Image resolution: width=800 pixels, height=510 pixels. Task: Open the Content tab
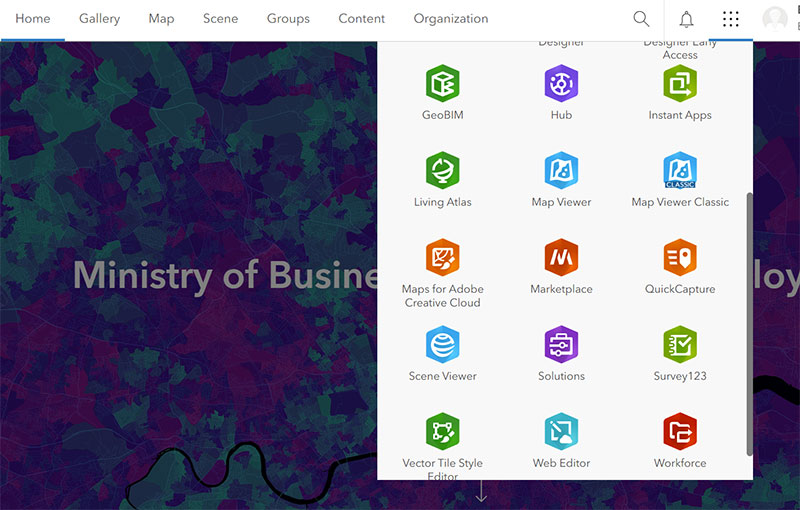coord(362,19)
